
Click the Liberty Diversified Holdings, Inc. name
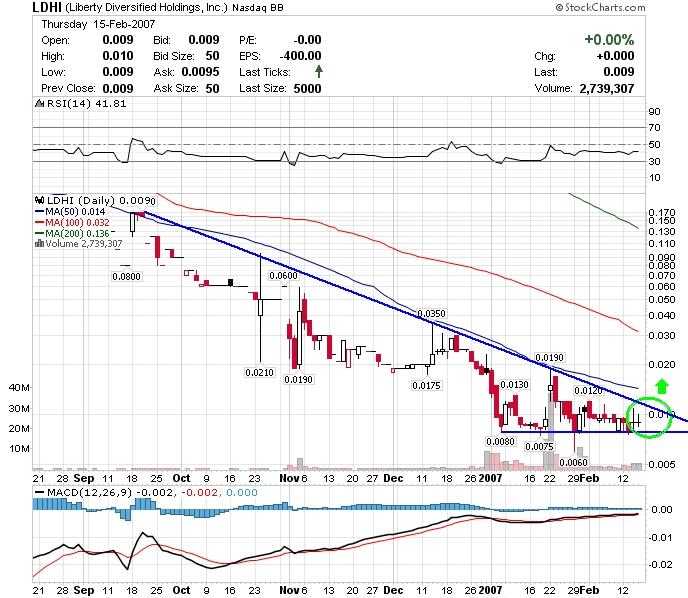[x=147, y=7]
